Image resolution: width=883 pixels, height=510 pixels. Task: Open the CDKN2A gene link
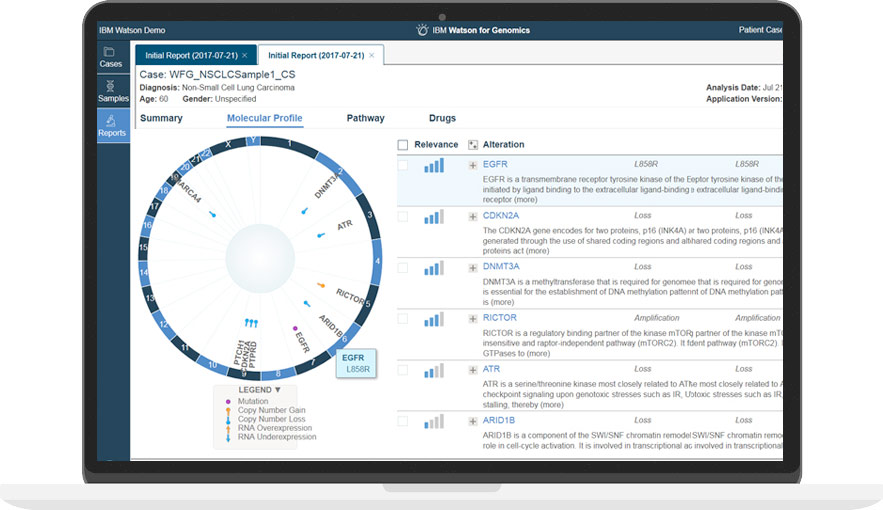click(x=501, y=216)
